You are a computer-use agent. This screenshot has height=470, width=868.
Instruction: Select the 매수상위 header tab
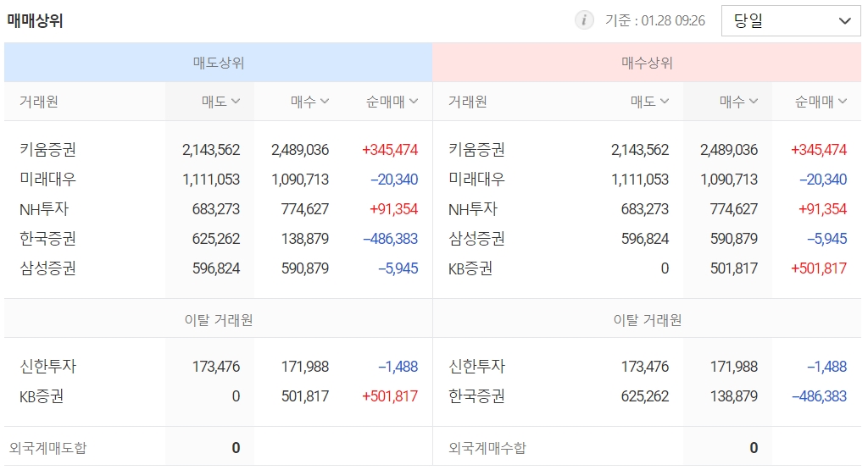pyautogui.click(x=647, y=63)
